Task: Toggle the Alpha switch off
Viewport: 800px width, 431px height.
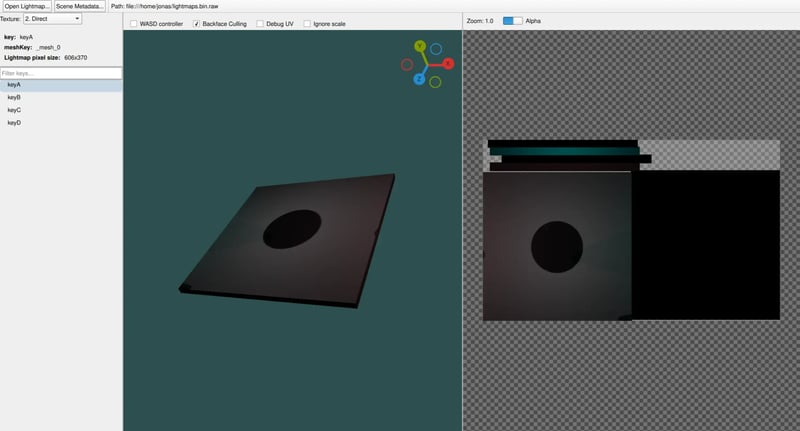Action: pyautogui.click(x=513, y=21)
